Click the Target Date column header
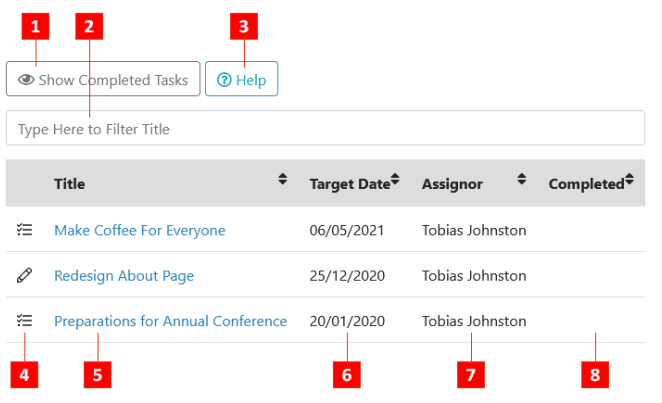The height and width of the screenshot is (403, 662). (350, 184)
